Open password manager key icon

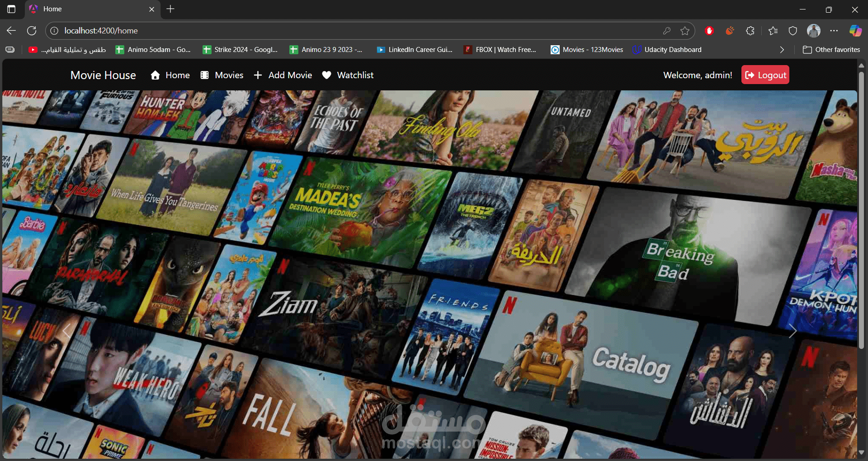(x=666, y=31)
